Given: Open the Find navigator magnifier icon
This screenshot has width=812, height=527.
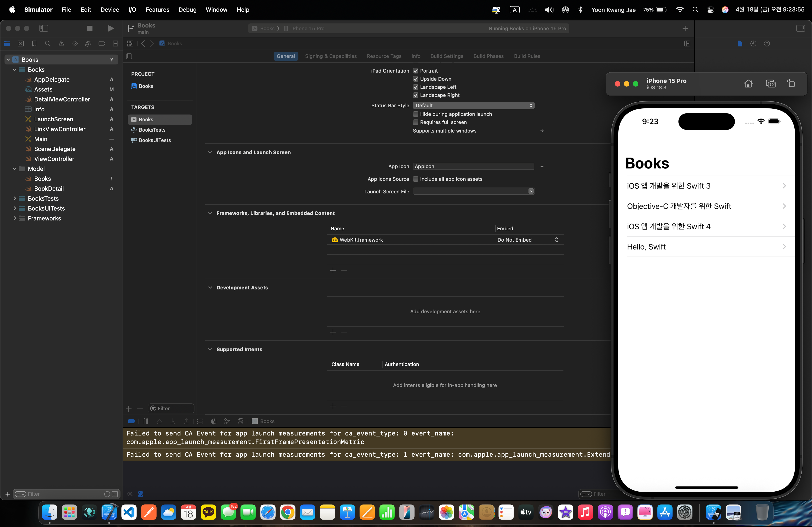Looking at the screenshot, I should pos(48,44).
